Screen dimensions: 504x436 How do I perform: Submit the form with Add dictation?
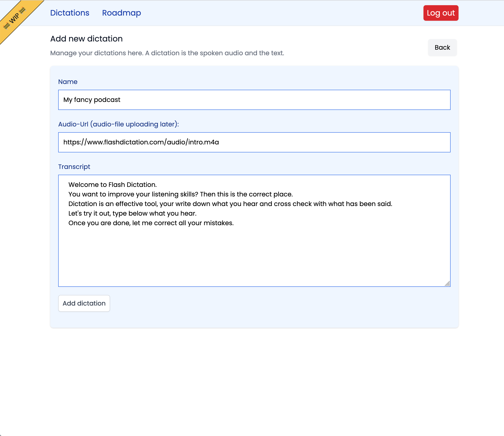coord(84,303)
